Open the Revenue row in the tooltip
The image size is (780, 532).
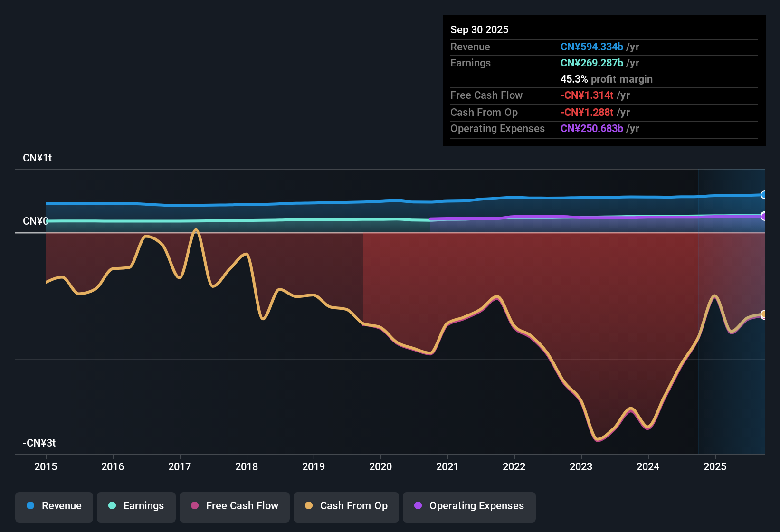546,47
